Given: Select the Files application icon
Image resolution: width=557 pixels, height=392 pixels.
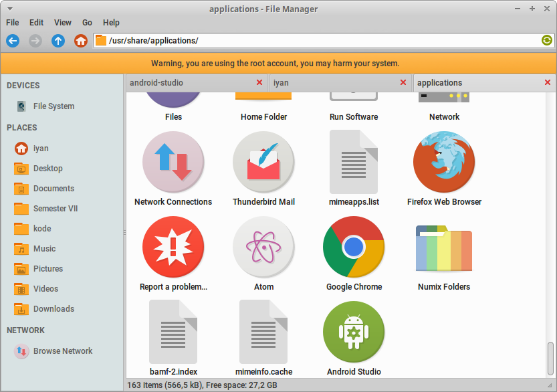Looking at the screenshot, I should (x=173, y=100).
